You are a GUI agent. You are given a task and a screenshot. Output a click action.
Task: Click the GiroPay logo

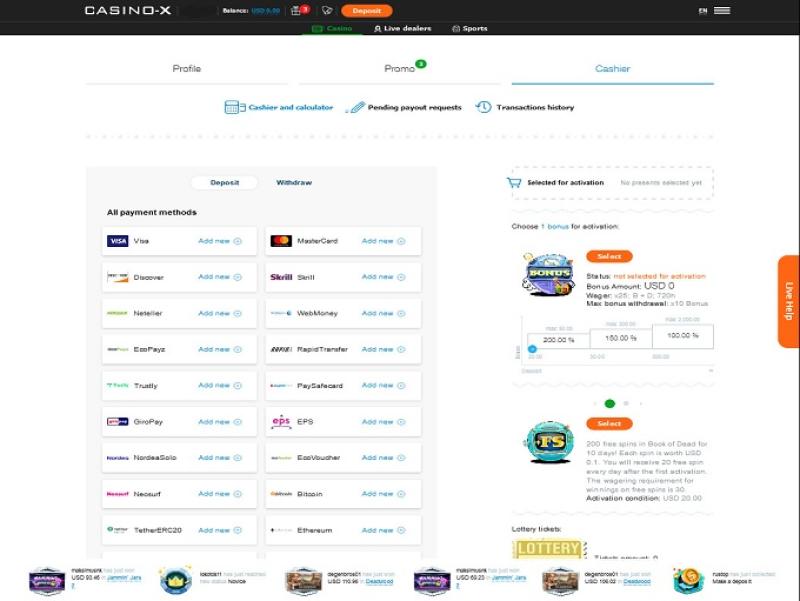click(x=117, y=421)
